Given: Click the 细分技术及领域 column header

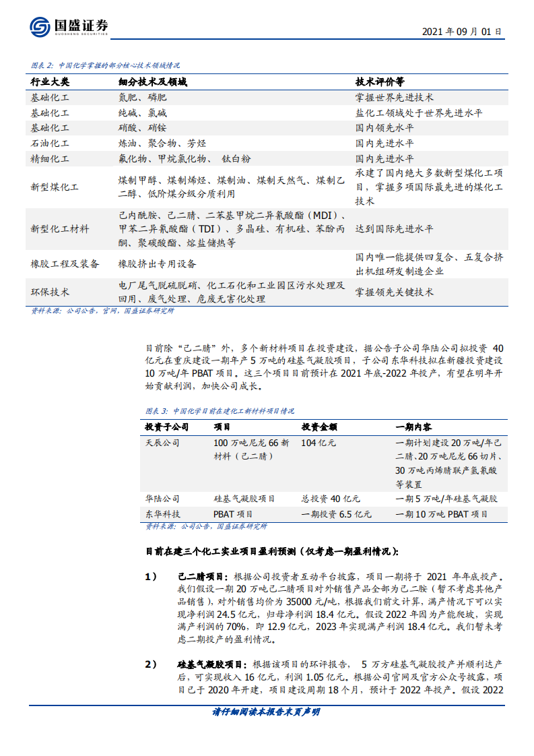Looking at the screenshot, I should [152, 82].
